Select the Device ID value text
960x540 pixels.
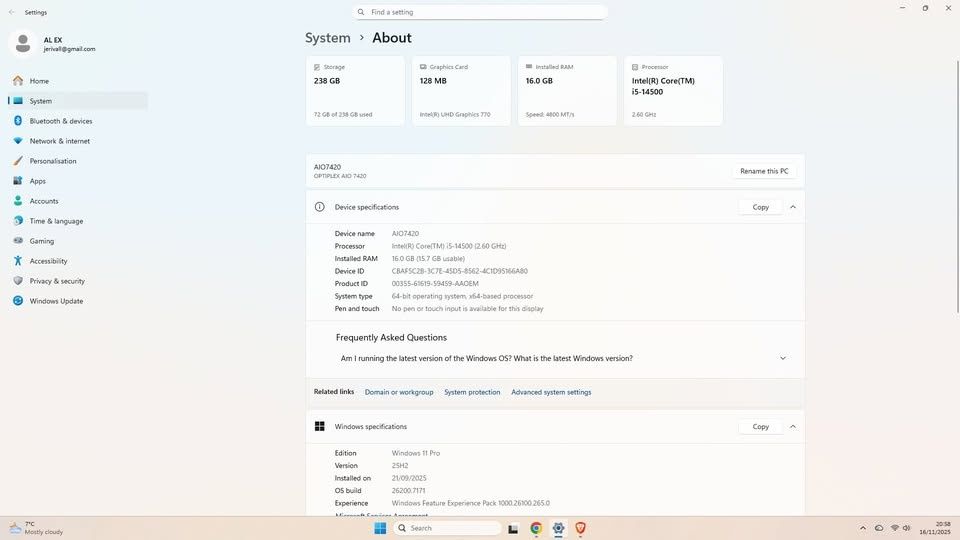coord(459,271)
